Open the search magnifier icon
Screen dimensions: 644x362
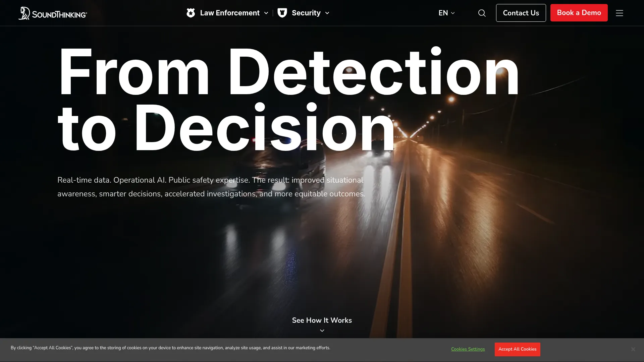(x=482, y=13)
